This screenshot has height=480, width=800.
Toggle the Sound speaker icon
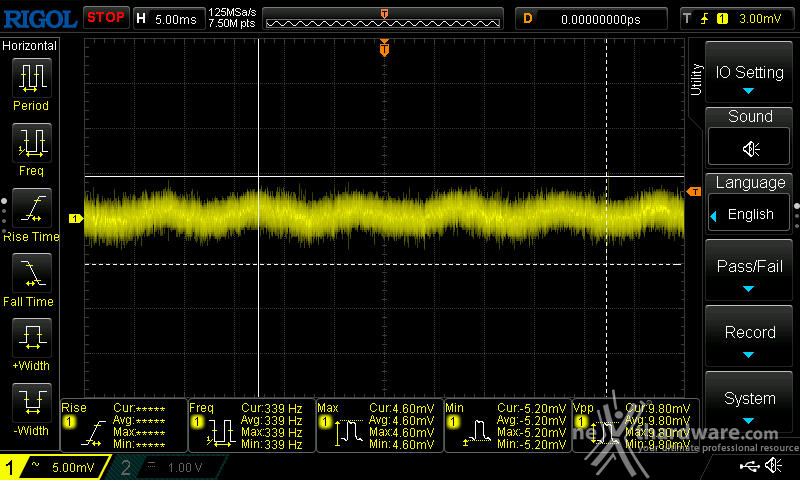click(x=749, y=148)
